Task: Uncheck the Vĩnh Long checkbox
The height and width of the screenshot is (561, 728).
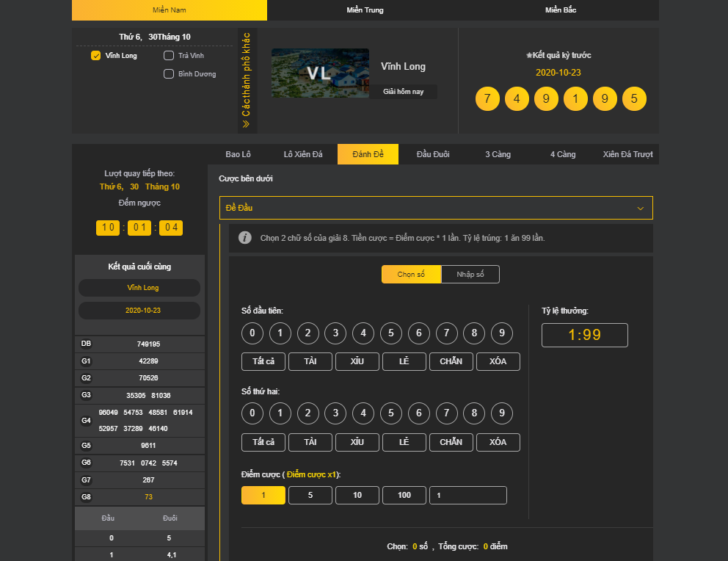Action: point(95,56)
